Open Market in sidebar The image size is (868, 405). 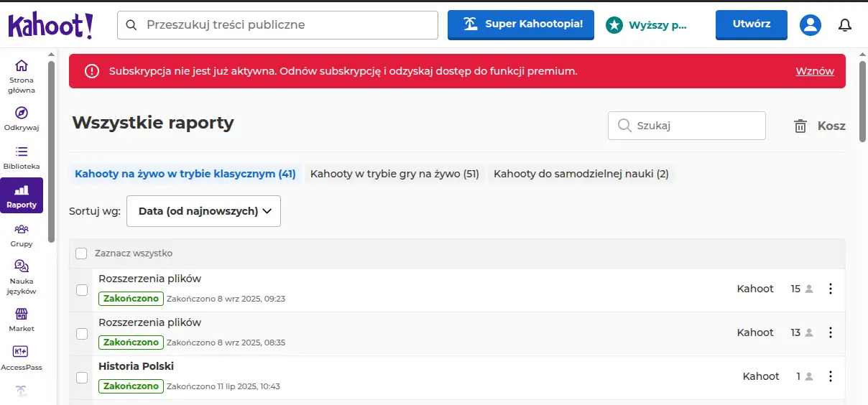pyautogui.click(x=22, y=320)
